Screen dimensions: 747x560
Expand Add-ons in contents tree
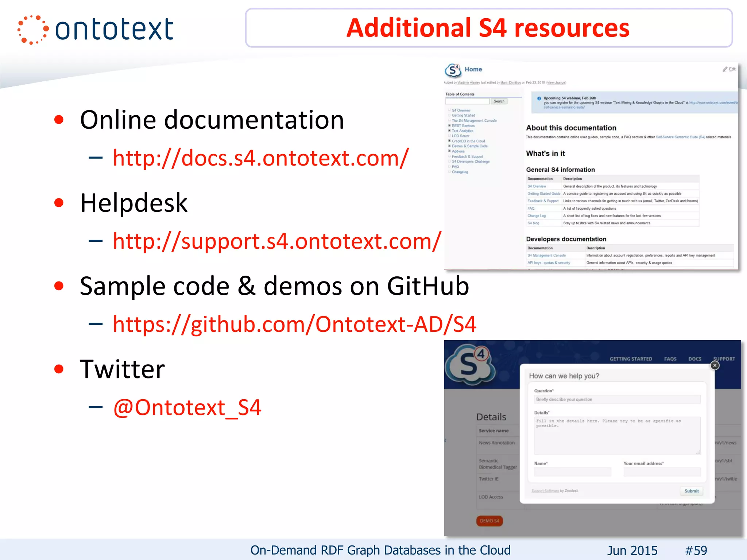click(449, 151)
